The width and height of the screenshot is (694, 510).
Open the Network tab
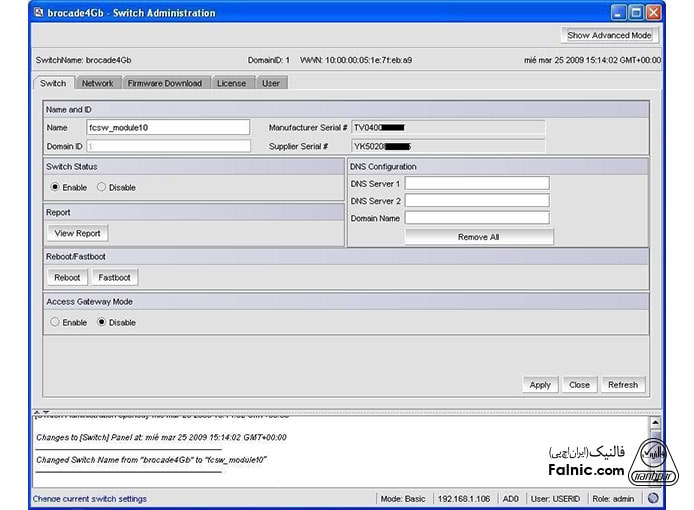point(97,83)
